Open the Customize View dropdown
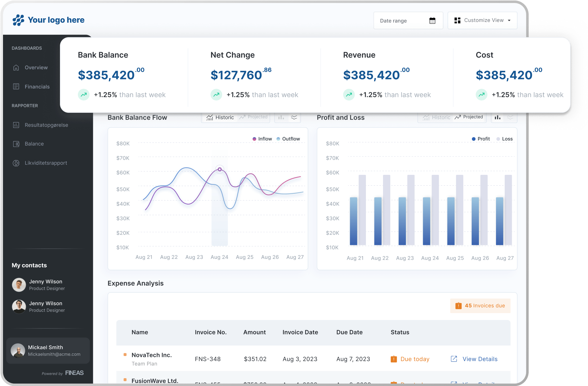The width and height of the screenshot is (588, 386). [482, 20]
